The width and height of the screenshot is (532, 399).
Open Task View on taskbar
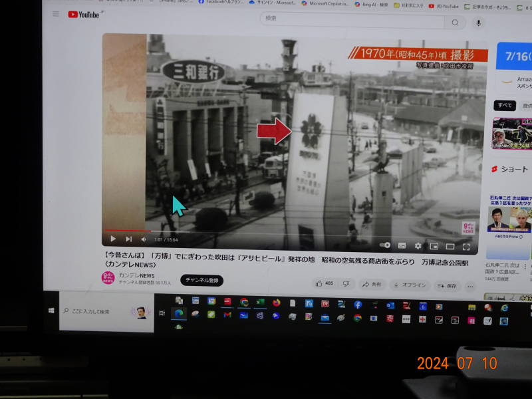162,313
